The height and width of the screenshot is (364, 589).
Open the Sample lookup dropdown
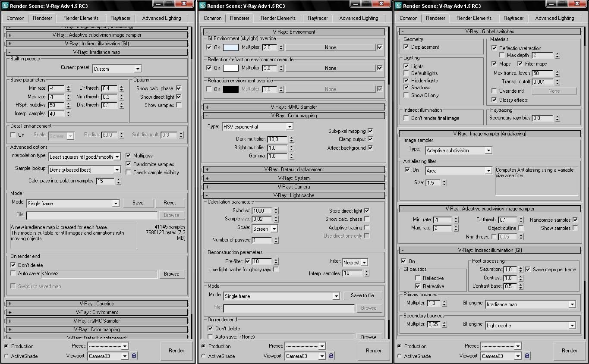click(x=85, y=169)
